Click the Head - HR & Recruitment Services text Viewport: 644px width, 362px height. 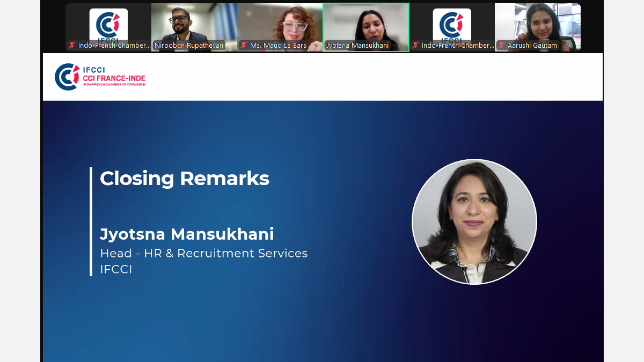(x=204, y=253)
